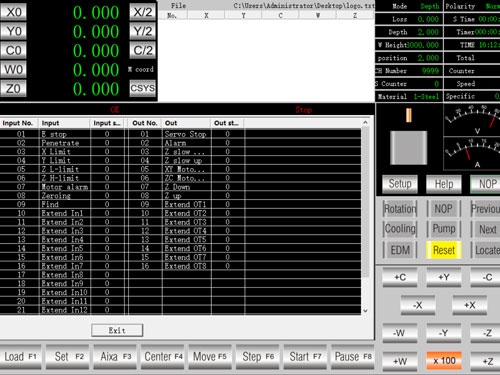Click Step F6 in the bottom bar
This screenshot has width=500, height=375.
click(258, 357)
